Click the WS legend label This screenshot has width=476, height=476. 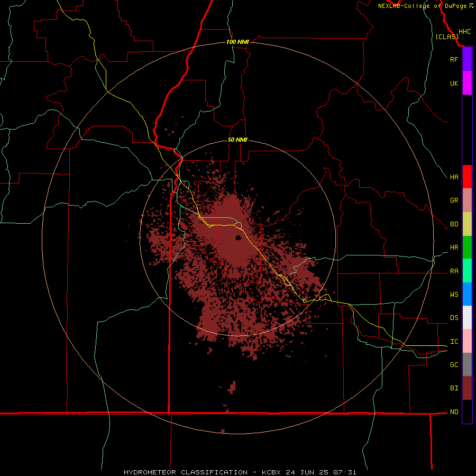click(x=454, y=295)
